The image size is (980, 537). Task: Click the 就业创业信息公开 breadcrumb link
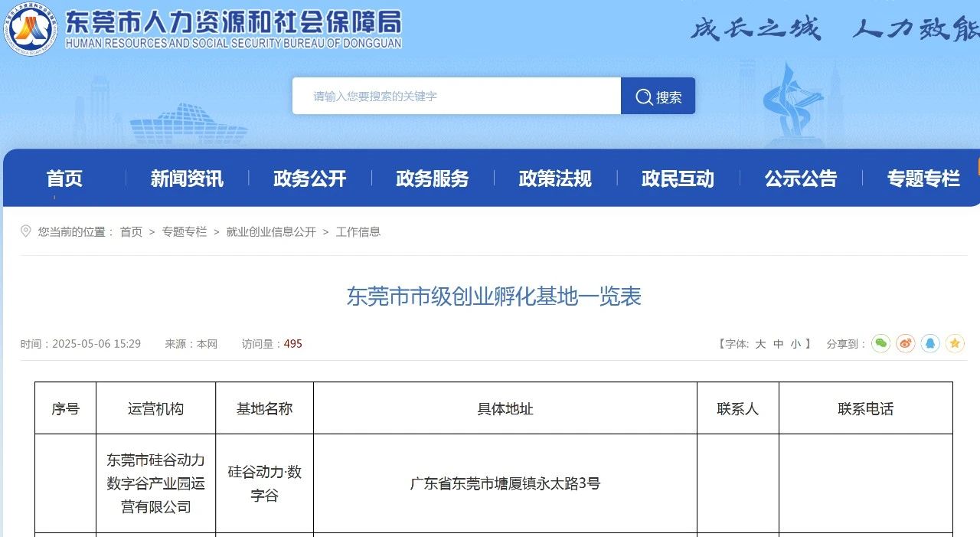(x=271, y=231)
